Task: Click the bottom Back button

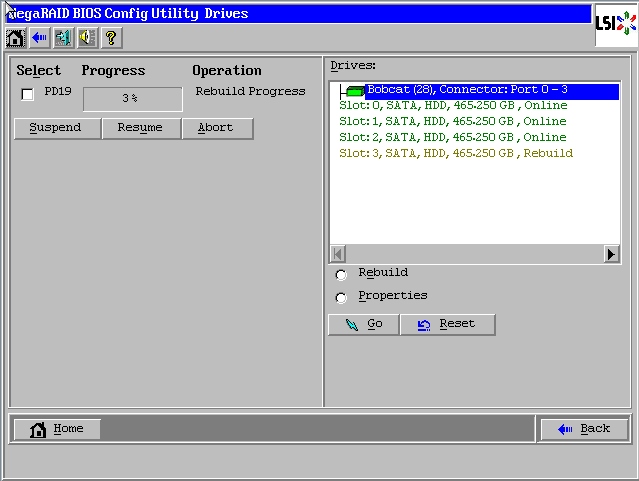Action: [585, 429]
